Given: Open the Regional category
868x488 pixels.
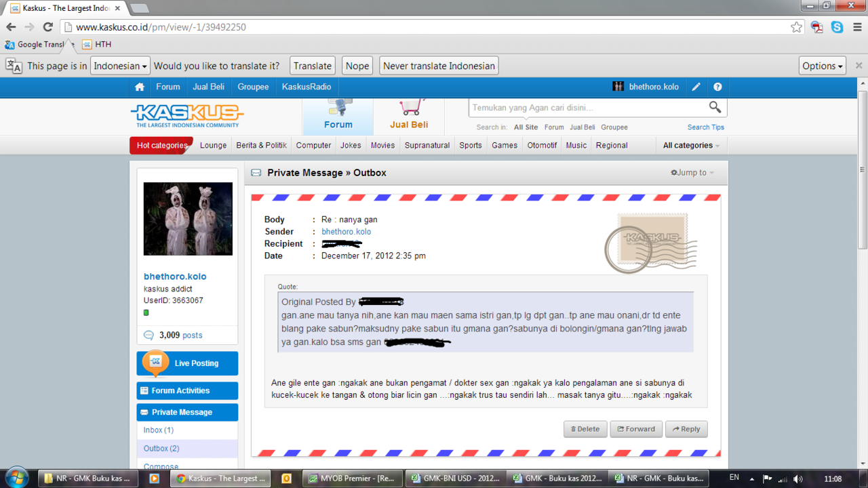Looking at the screenshot, I should (x=612, y=145).
